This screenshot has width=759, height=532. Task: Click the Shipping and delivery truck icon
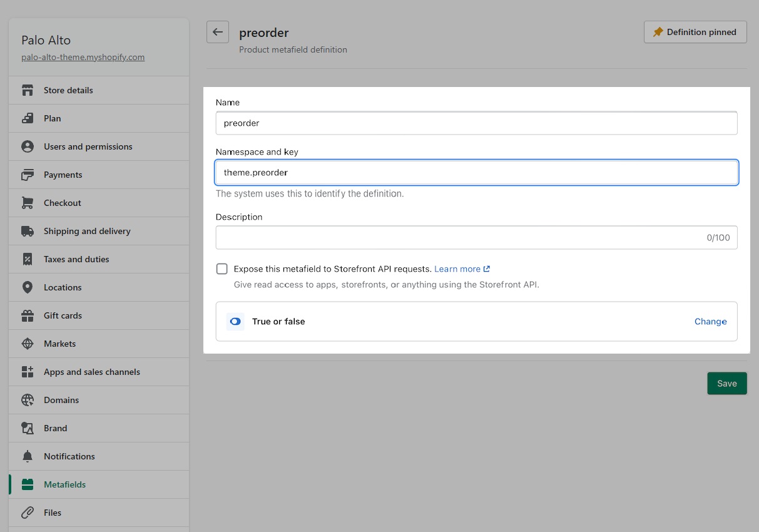point(27,231)
